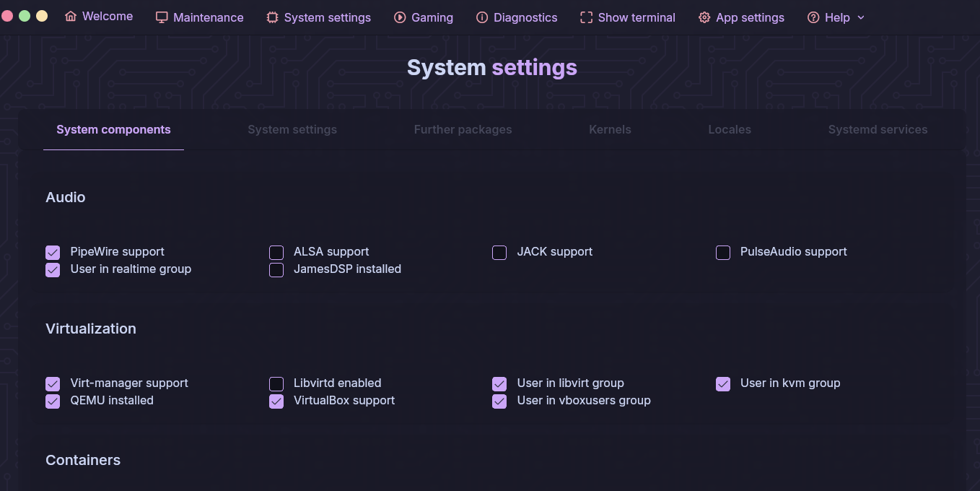Open the Welcome page label

point(108,16)
